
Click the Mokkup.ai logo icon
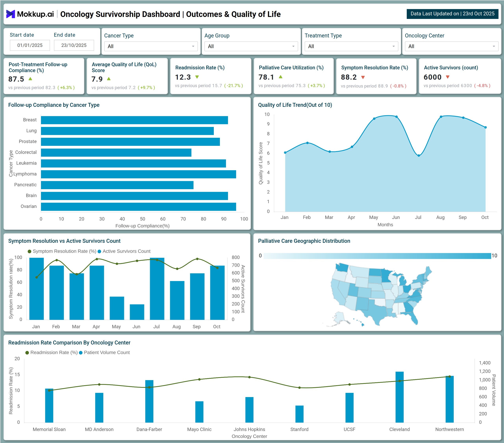tap(11, 14)
